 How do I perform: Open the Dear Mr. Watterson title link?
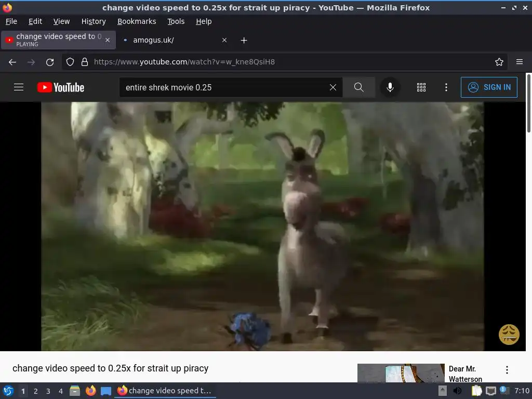(465, 374)
